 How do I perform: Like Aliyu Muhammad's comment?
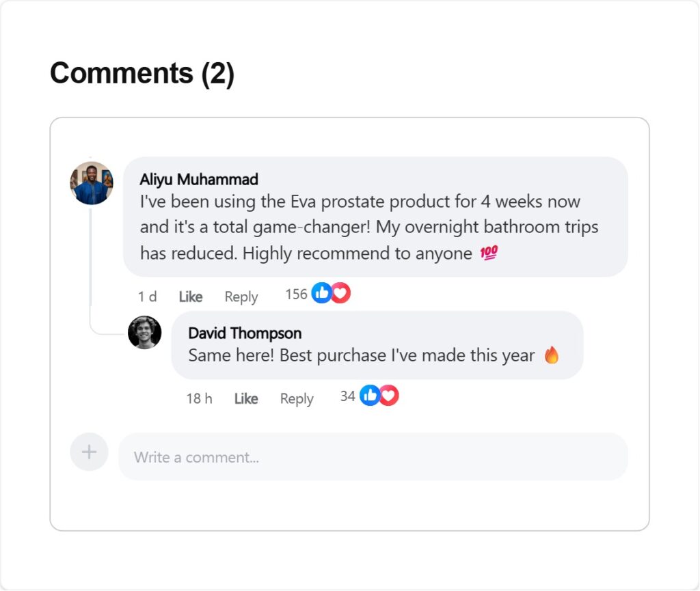[x=191, y=297]
